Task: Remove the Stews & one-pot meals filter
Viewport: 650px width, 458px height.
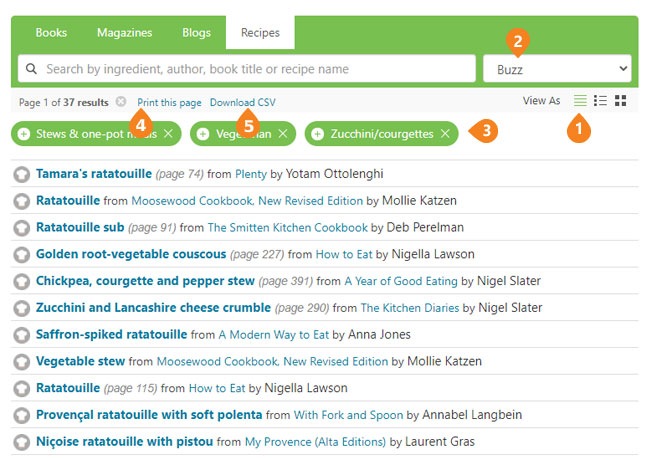Action: click(168, 133)
